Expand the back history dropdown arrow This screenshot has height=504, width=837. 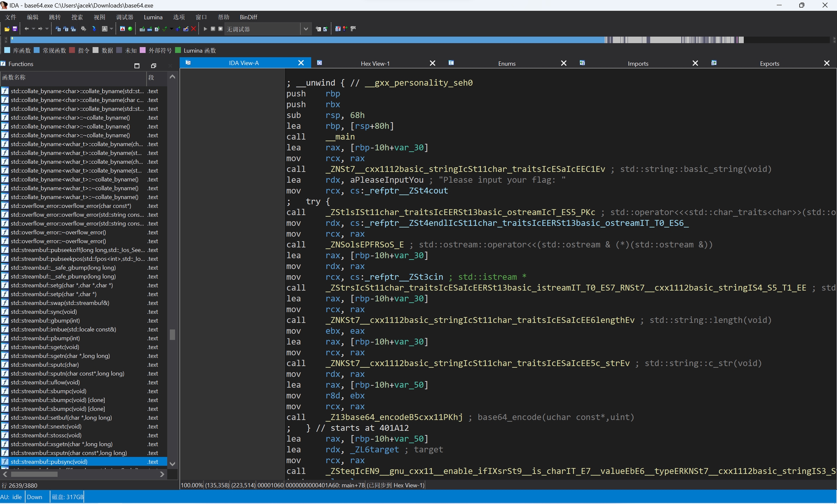[33, 29]
